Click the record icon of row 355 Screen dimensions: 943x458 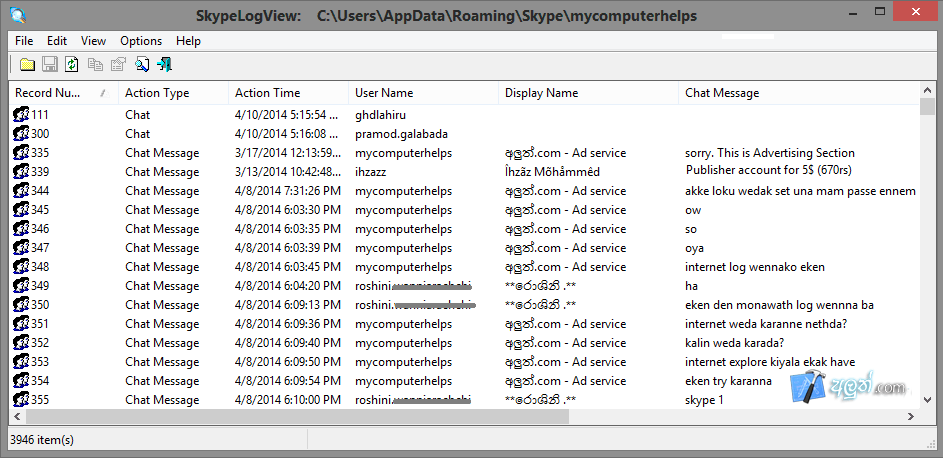pos(21,400)
